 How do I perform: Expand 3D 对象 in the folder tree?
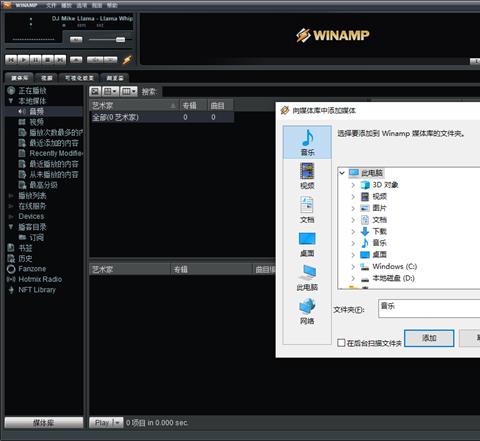coord(353,185)
